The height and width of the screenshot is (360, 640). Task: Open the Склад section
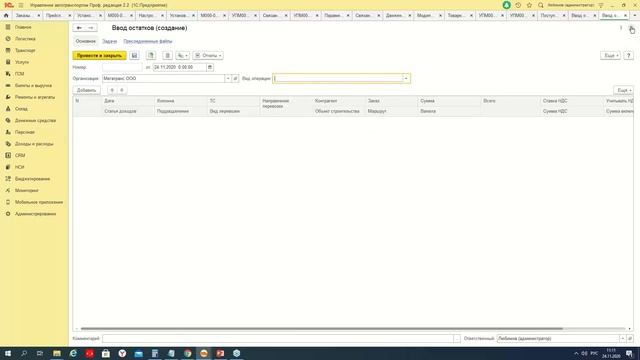pos(21,109)
